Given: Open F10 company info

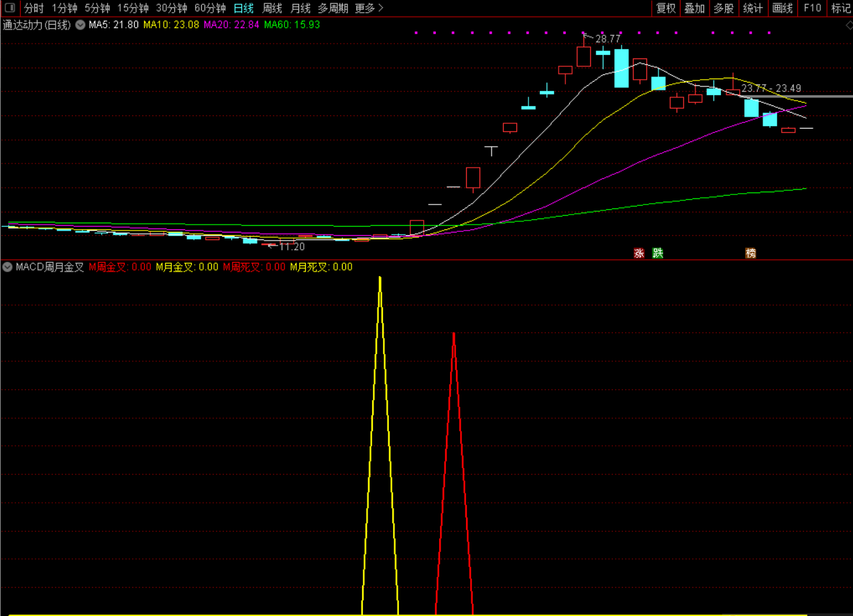Looking at the screenshot, I should tap(812, 8).
